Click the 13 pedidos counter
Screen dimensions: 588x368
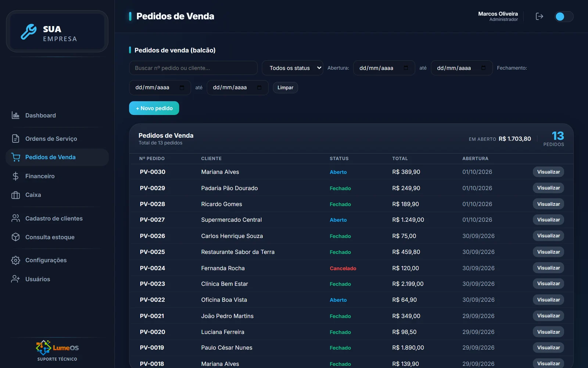tap(554, 139)
